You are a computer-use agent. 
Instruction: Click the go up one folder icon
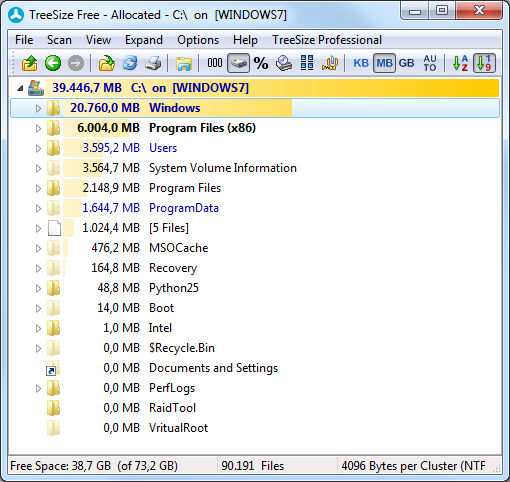coord(29,63)
